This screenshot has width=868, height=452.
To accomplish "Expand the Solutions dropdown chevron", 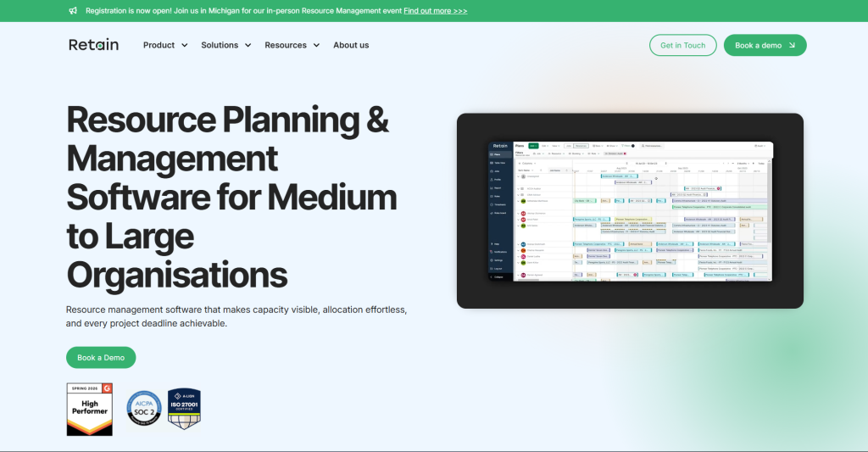I will click(248, 46).
